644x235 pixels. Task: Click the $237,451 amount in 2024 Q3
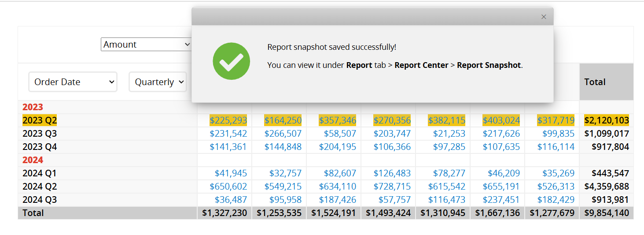click(501, 200)
